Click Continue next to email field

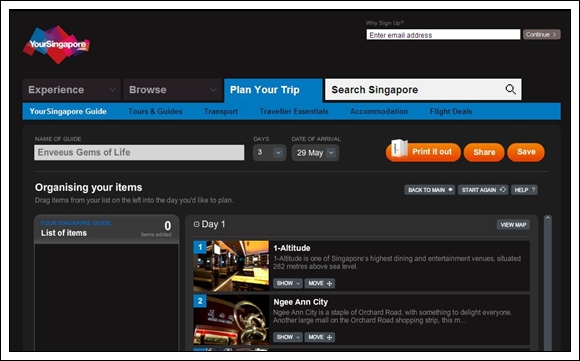[542, 34]
